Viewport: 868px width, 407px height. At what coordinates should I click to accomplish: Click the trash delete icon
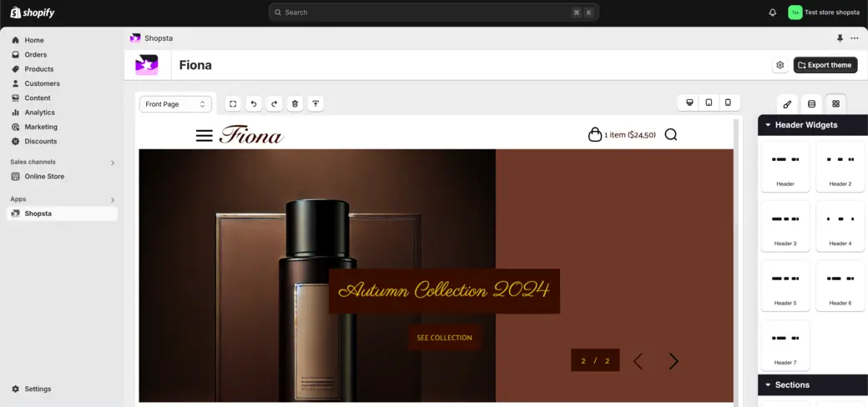tap(295, 104)
